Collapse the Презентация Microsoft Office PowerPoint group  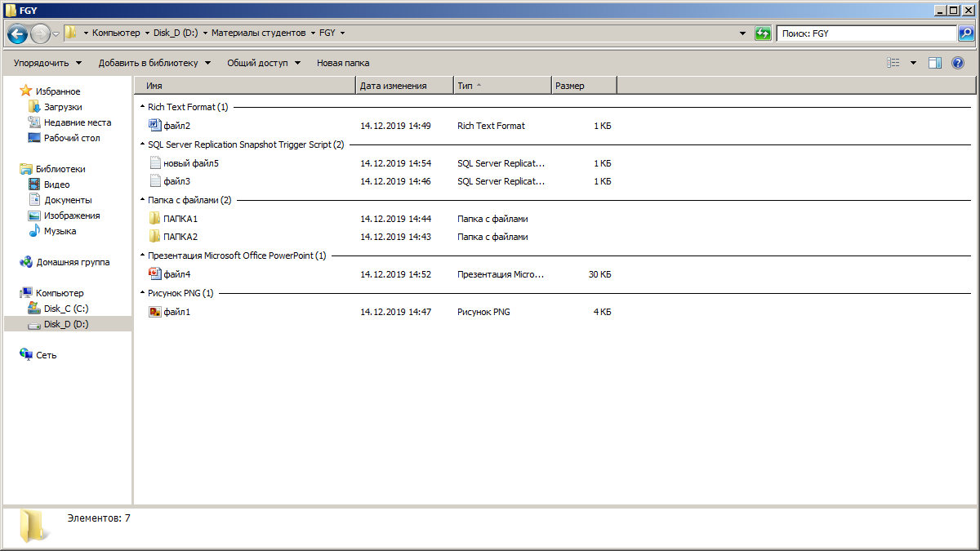coord(142,256)
